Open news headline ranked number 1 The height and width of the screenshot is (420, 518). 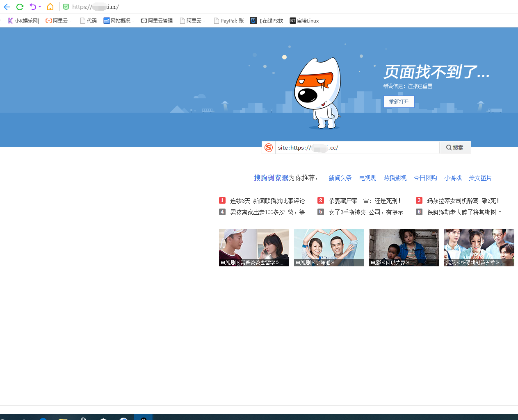click(267, 201)
